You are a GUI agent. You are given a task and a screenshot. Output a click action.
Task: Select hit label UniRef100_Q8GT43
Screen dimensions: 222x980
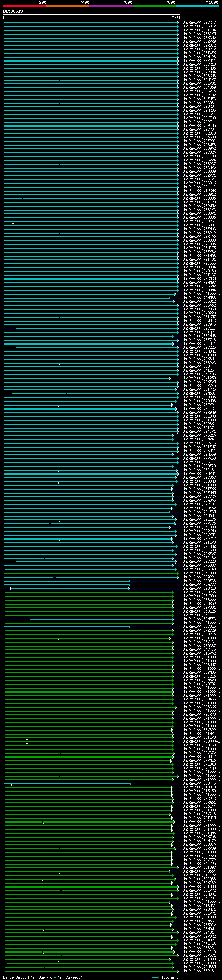199,569
